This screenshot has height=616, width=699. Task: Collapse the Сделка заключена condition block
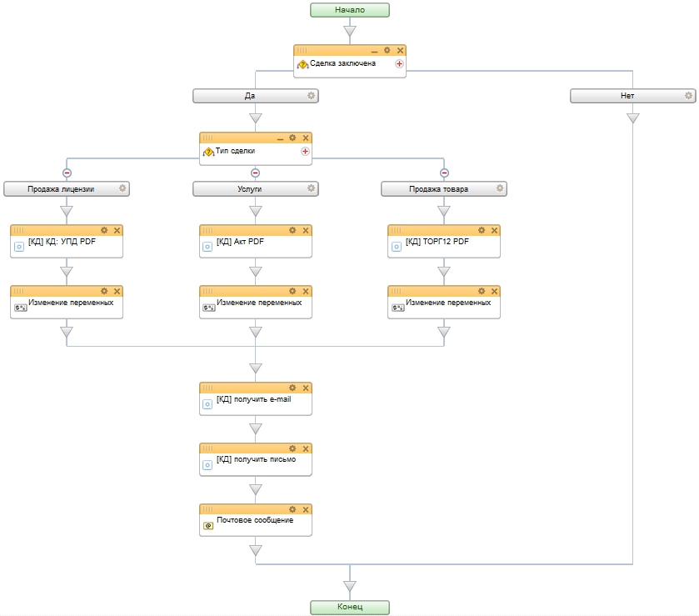(x=375, y=51)
